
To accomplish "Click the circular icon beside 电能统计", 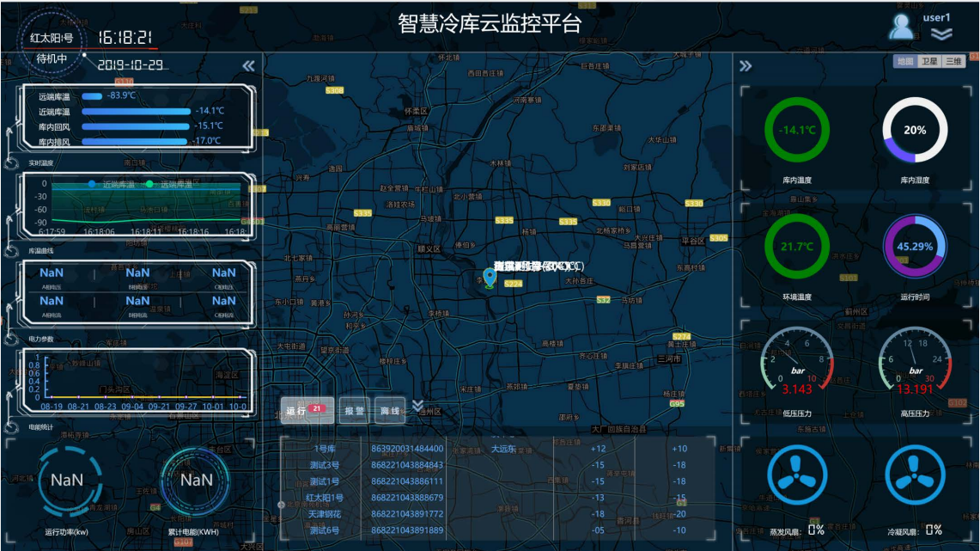I will pyautogui.click(x=11, y=427).
